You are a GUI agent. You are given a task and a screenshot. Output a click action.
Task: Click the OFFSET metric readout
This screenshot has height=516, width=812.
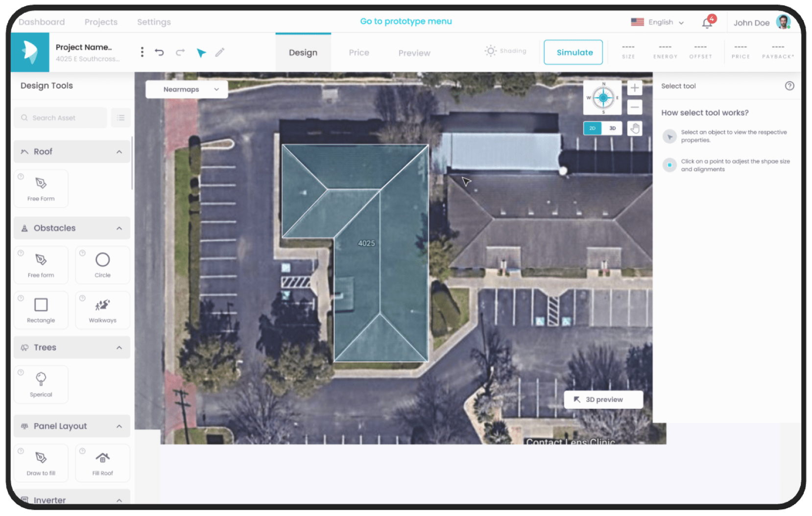(x=700, y=51)
